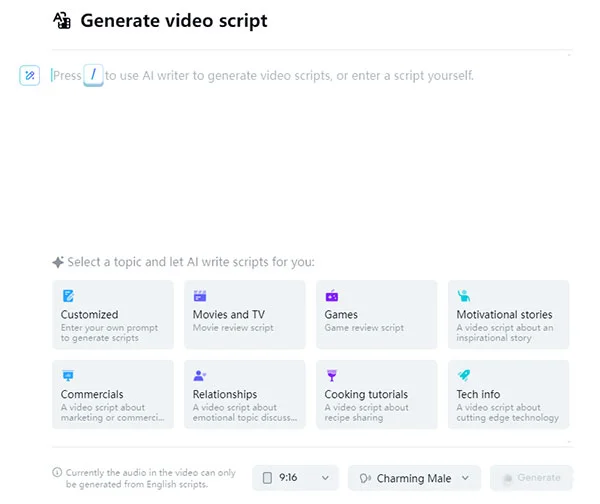Choose the Commercials topic card
This screenshot has width=600, height=504.
(113, 394)
